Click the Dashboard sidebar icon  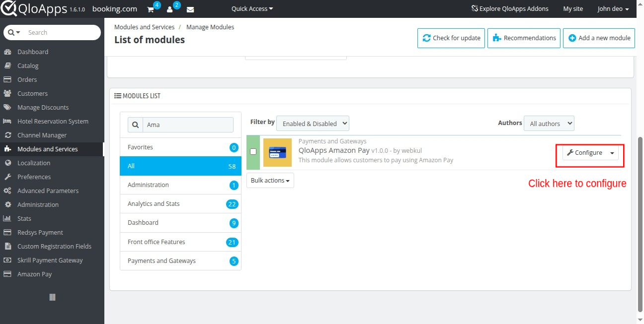point(7,52)
